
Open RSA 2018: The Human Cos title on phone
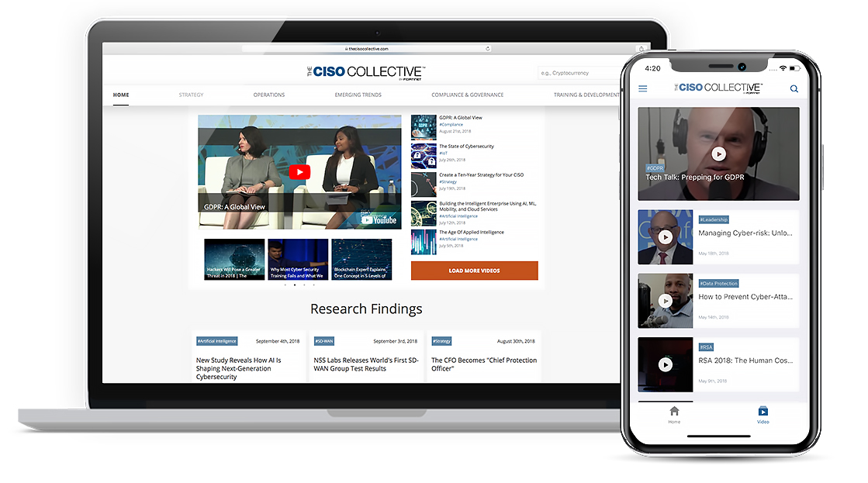coord(745,361)
